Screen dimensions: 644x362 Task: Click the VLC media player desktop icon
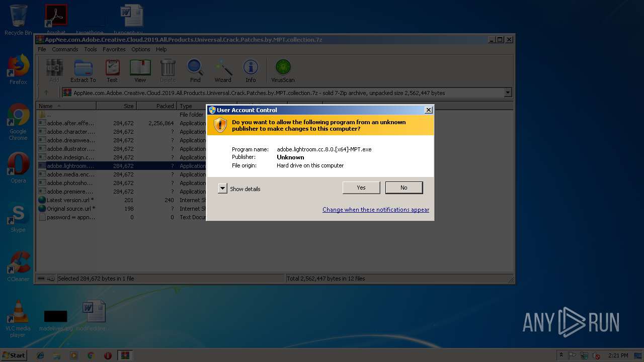click(x=18, y=319)
